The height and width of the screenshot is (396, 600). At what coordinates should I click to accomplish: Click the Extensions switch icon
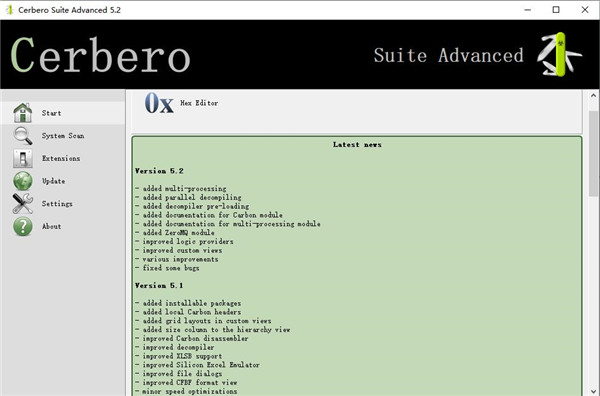point(23,158)
